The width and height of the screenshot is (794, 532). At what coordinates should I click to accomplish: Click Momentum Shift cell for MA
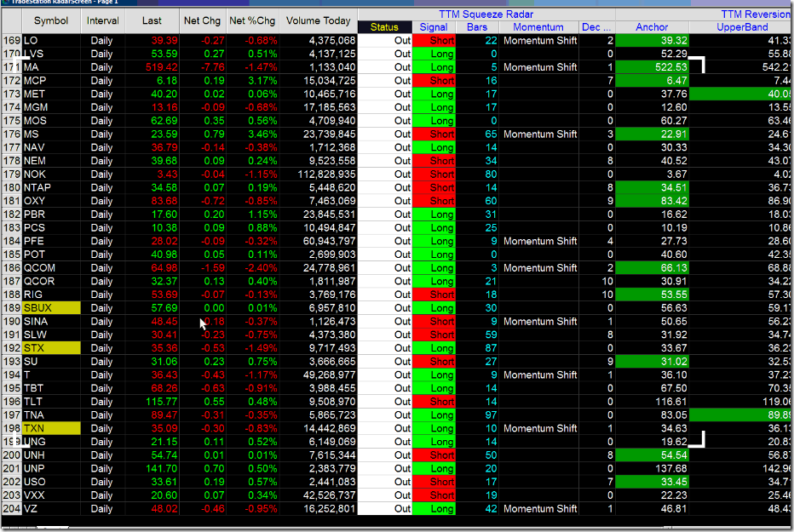540,67
